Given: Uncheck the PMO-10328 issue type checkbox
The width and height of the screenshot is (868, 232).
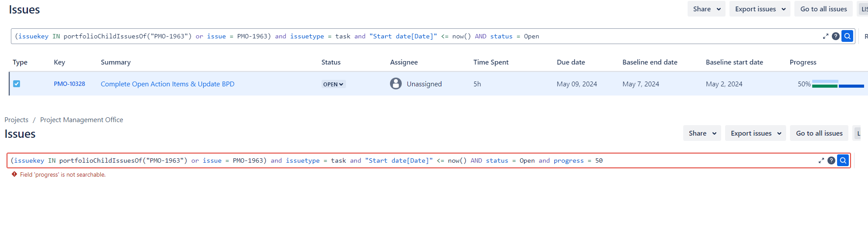Looking at the screenshot, I should 17,84.
